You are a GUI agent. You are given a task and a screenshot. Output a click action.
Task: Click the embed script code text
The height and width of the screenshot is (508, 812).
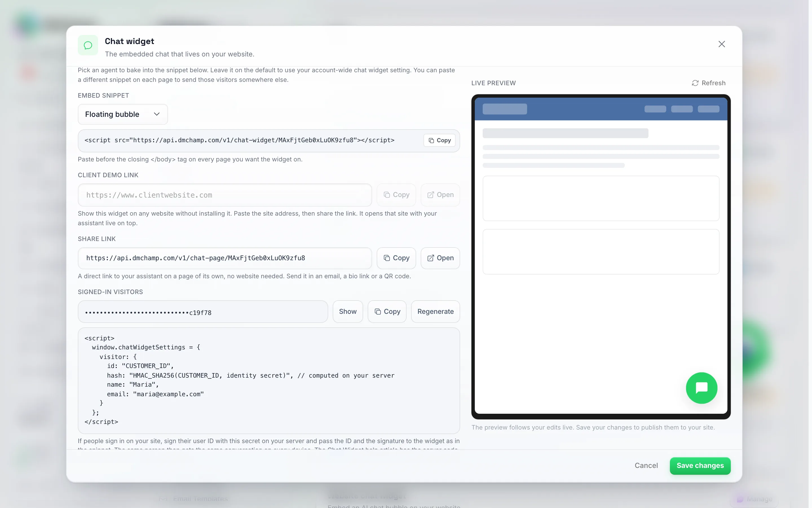pos(239,140)
